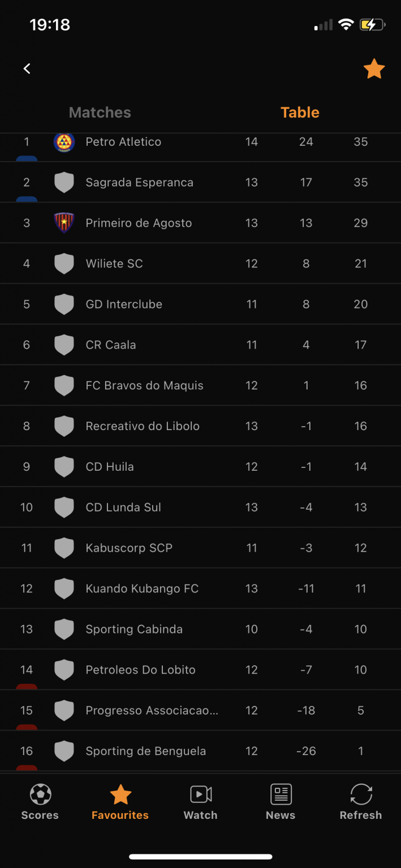Select Kabuscorp SCP in the table
This screenshot has height=868, width=401.
coord(129,548)
